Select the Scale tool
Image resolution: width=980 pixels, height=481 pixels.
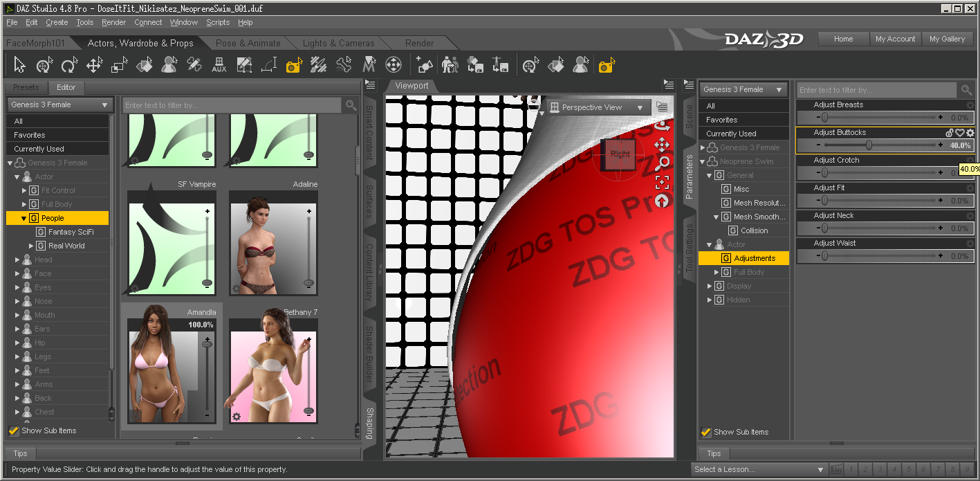point(119,66)
